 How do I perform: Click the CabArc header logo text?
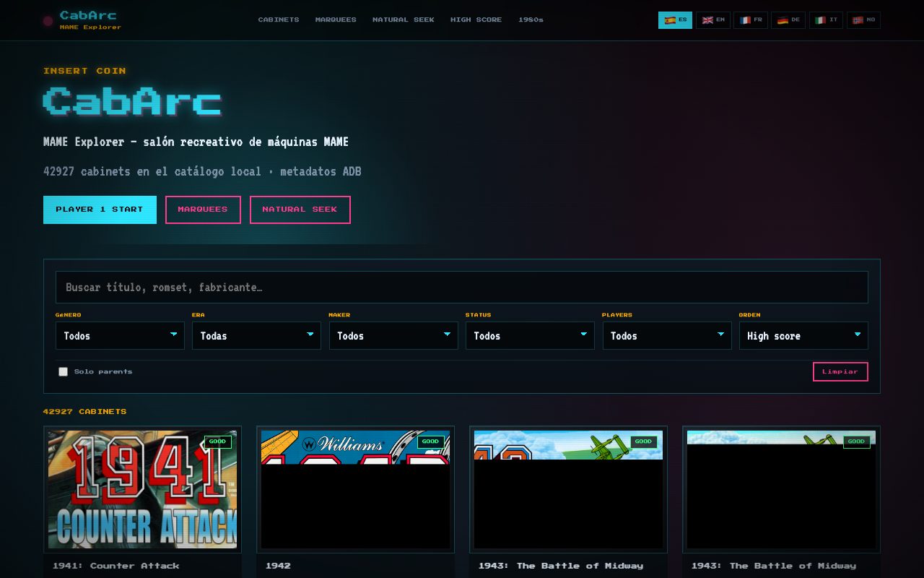88,15
